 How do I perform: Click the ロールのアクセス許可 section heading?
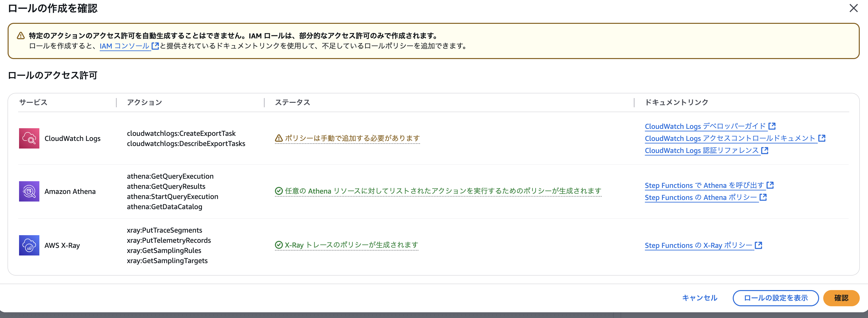pyautogui.click(x=53, y=76)
